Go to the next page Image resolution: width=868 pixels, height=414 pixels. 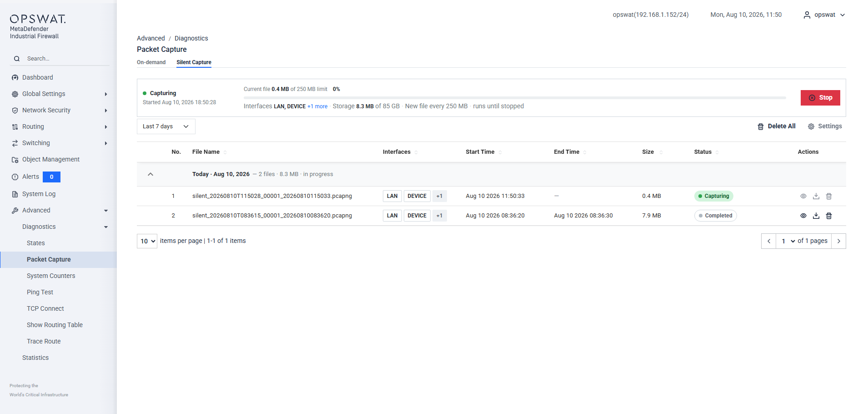click(839, 241)
